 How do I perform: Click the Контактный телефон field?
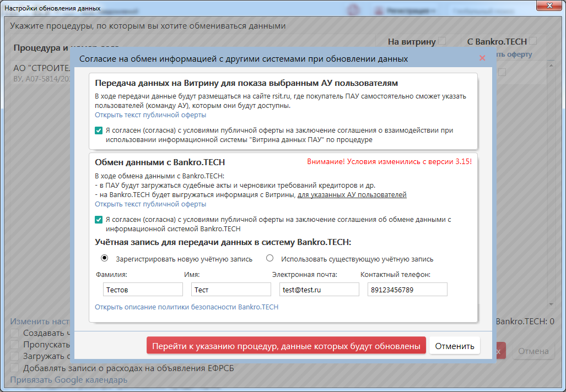point(407,290)
